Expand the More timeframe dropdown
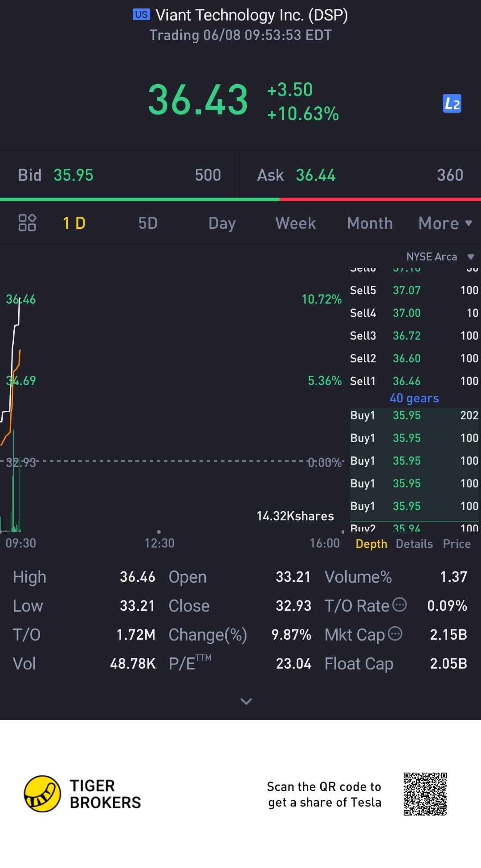Viewport: 481px width, 868px height. (x=444, y=223)
